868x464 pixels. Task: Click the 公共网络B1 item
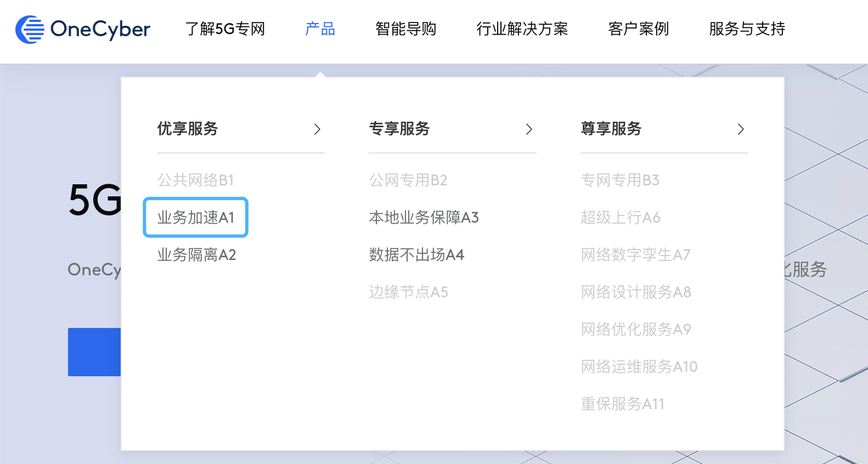(x=195, y=180)
